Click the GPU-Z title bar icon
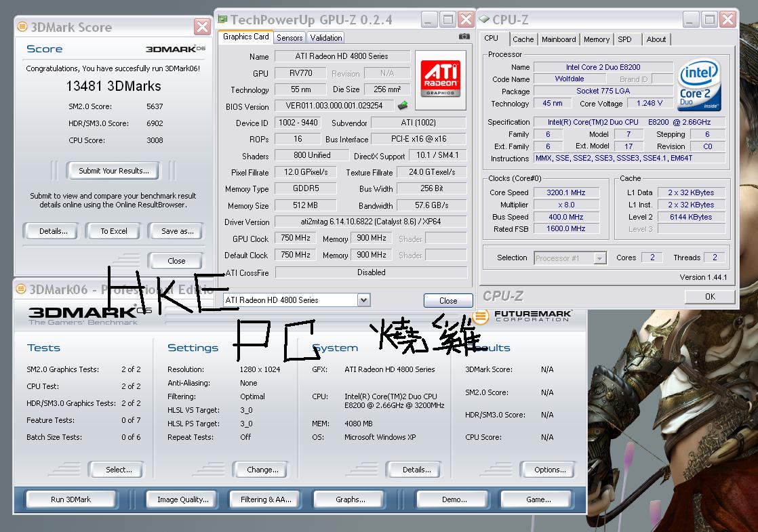Screen dimensions: 758x532 (x=223, y=20)
